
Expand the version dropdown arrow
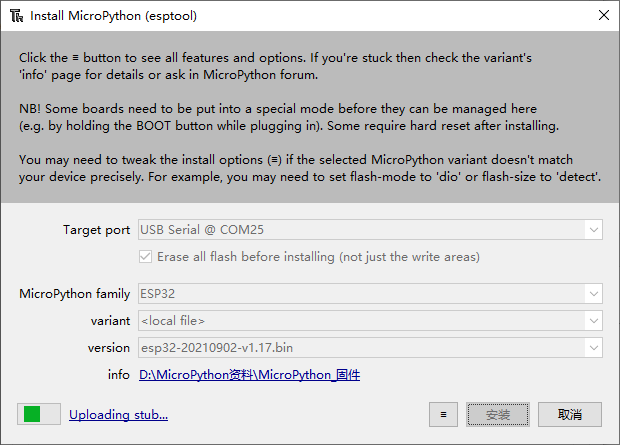tap(594, 348)
